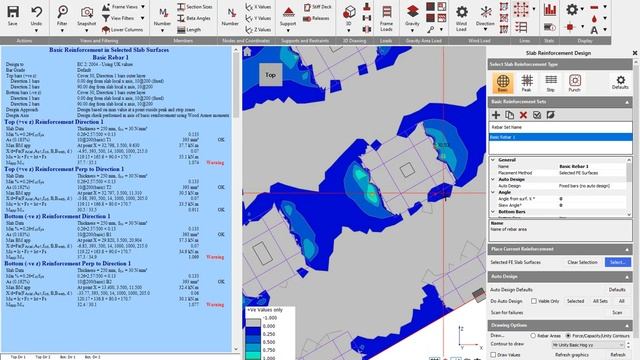
Task: Enable the Draw Values checkbox
Action: [x=493, y=355]
